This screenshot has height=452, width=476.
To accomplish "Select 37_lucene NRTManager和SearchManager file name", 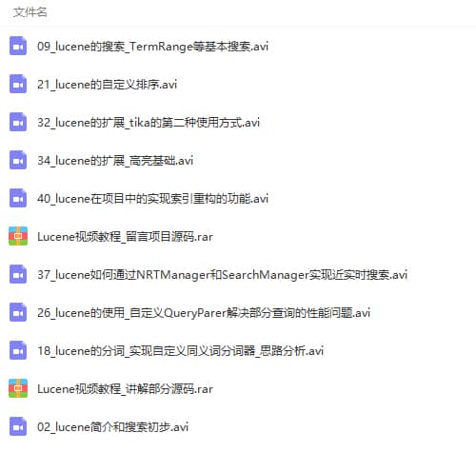I will tap(222, 275).
